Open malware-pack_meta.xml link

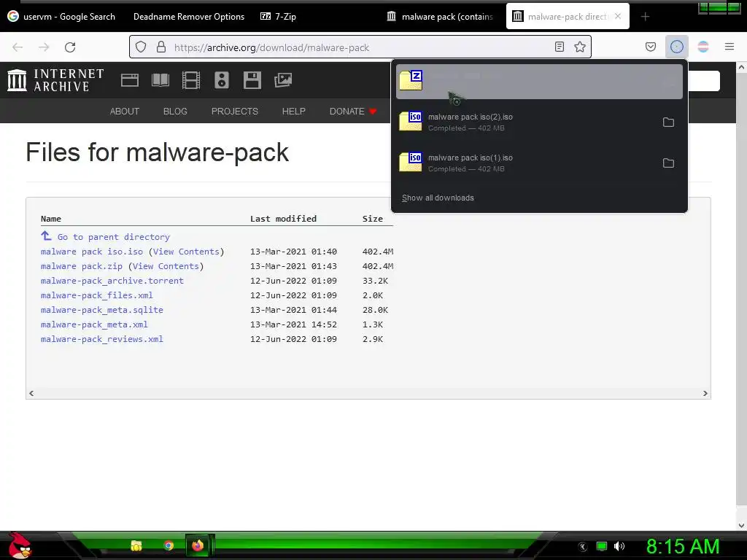(x=94, y=324)
